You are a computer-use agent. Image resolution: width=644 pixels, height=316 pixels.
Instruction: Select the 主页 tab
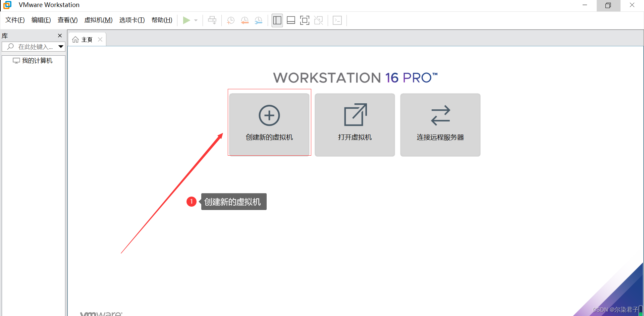[x=87, y=40]
